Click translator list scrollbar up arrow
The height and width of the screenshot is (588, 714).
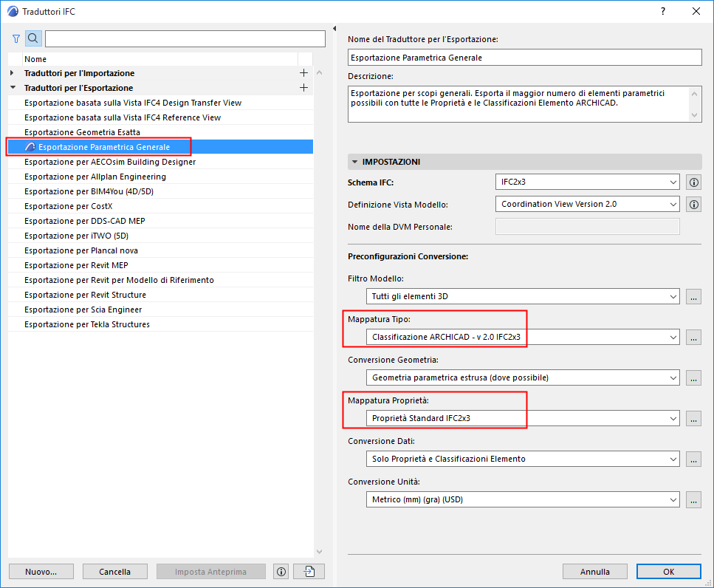tap(319, 72)
